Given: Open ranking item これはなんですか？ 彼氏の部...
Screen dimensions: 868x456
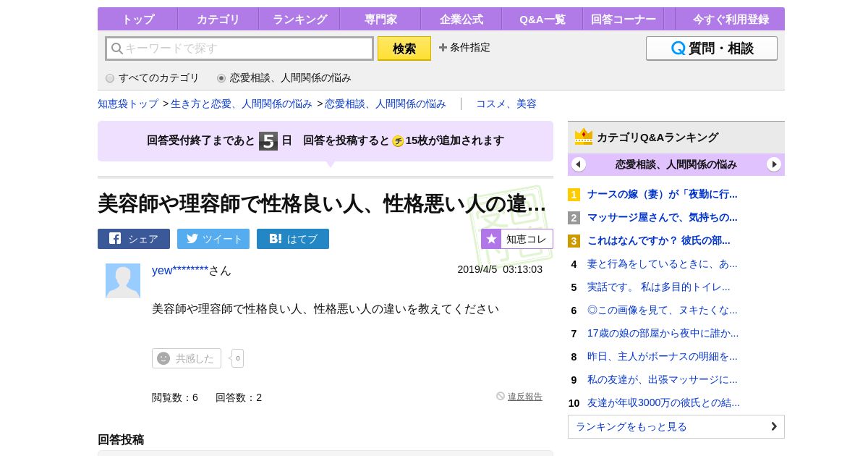Looking at the screenshot, I should point(659,240).
